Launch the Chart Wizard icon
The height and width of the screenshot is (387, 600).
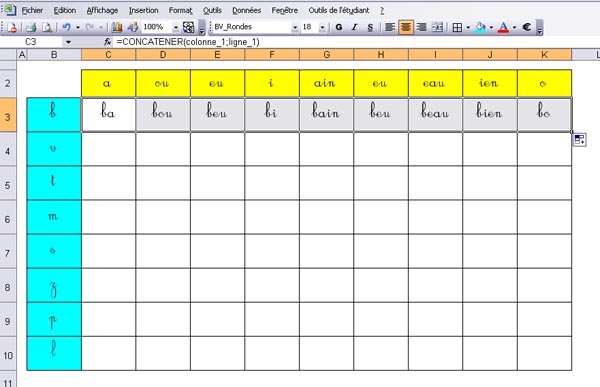coord(117,27)
